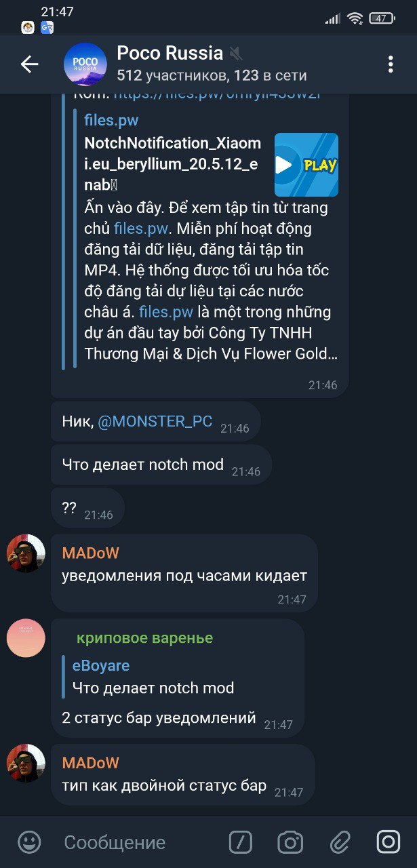The height and width of the screenshot is (868, 417).
Task: Tap the криповое варенье sender name
Action: (x=144, y=638)
